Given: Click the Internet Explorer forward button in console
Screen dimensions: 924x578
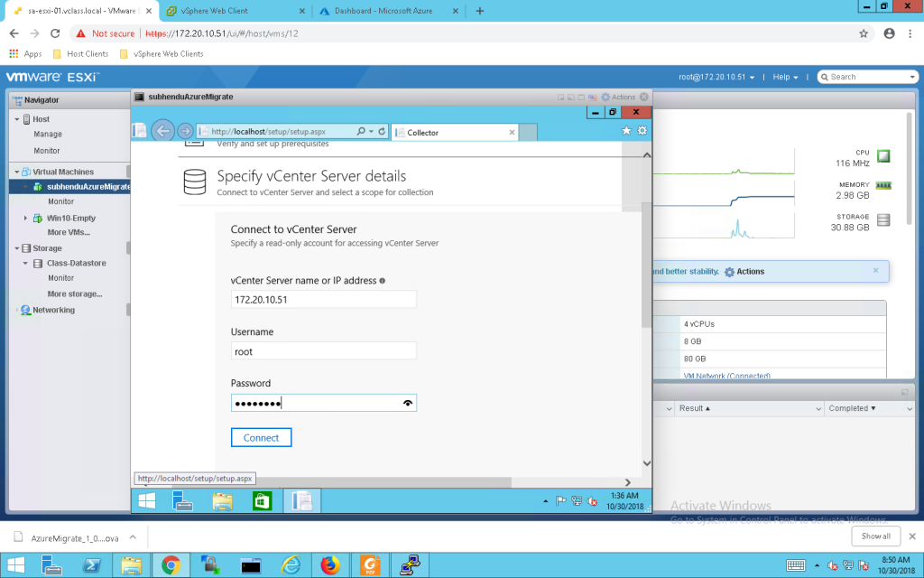Looking at the screenshot, I should [185, 131].
